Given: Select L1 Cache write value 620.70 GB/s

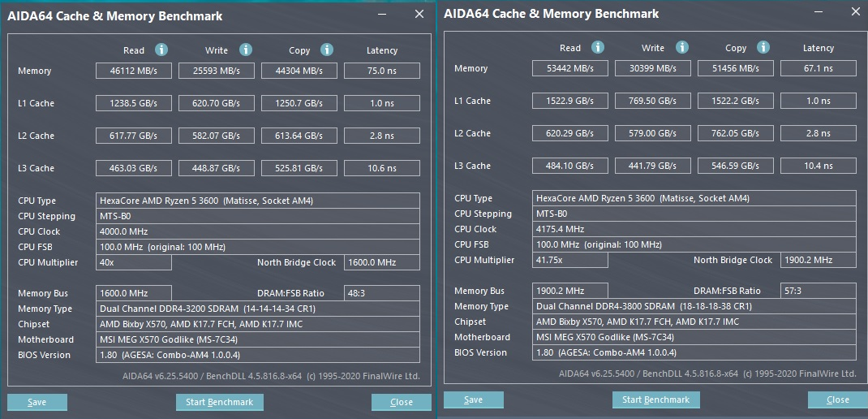Looking at the screenshot, I should [x=217, y=103].
